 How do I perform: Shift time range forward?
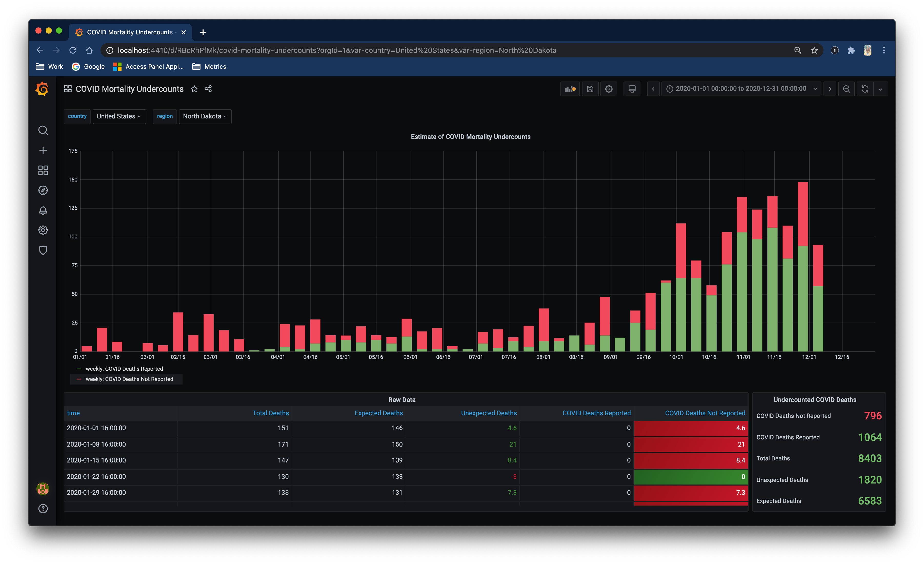(x=830, y=89)
